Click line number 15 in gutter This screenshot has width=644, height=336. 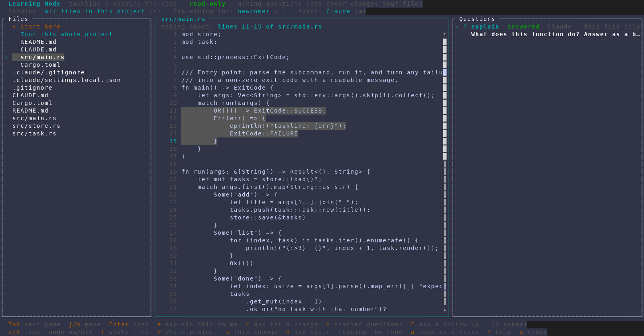pyautogui.click(x=173, y=141)
